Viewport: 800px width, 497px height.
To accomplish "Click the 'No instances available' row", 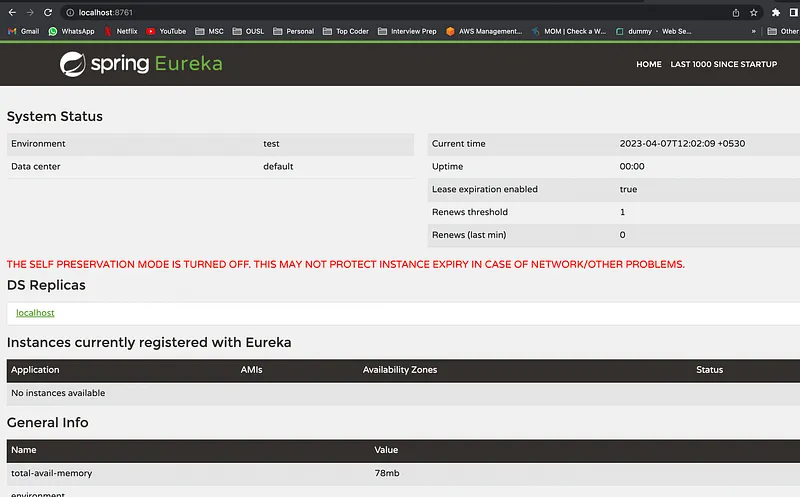I will click(403, 393).
